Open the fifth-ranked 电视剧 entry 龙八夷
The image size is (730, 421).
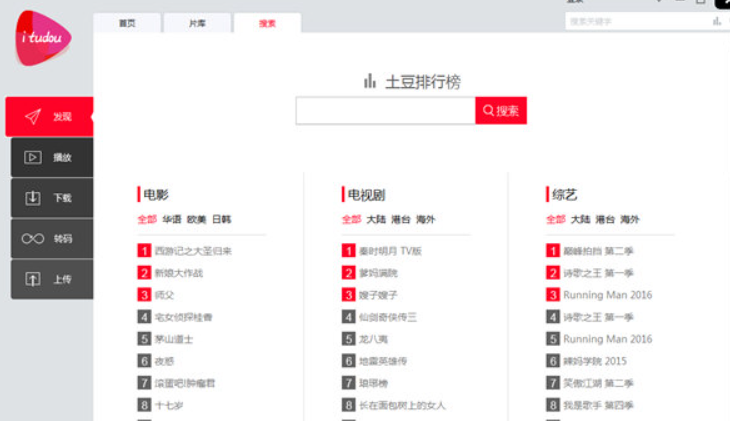click(373, 339)
